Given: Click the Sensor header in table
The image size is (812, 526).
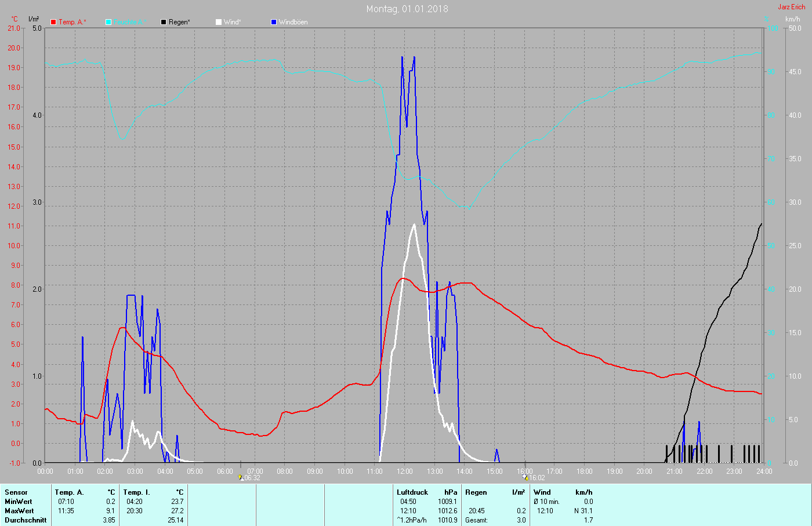Looking at the screenshot, I should click(16, 492).
